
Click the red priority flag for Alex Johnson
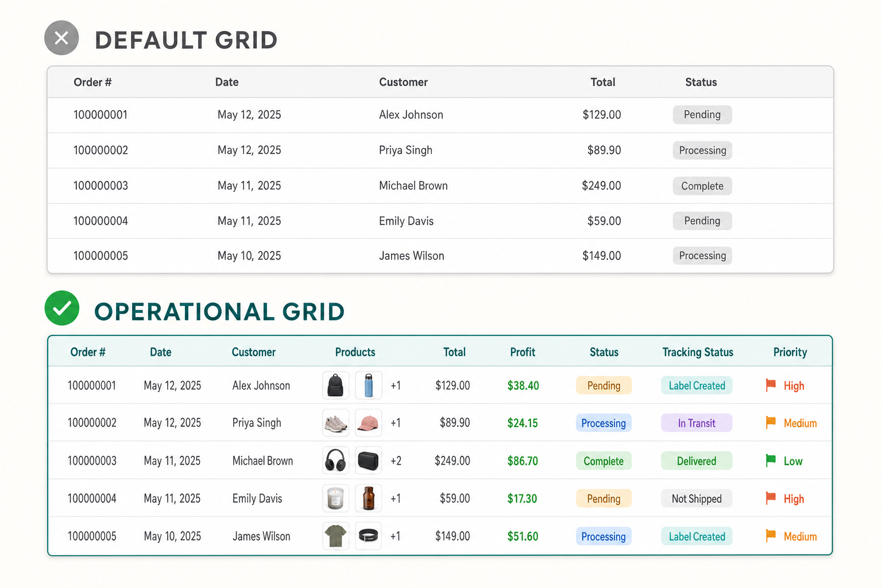[x=771, y=385]
